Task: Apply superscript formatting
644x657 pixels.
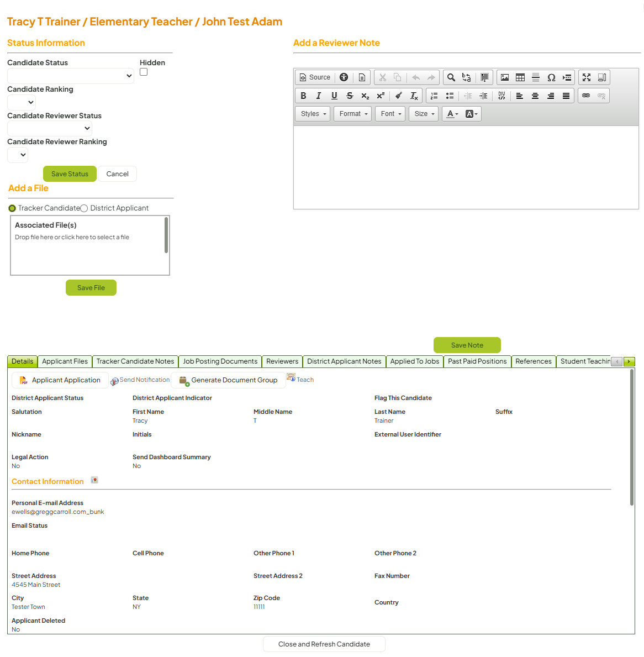Action: [x=381, y=96]
